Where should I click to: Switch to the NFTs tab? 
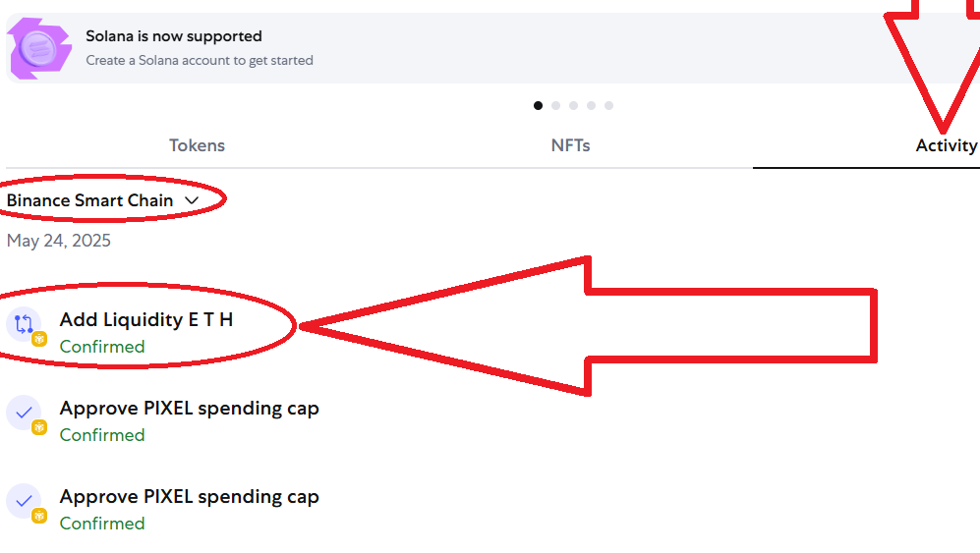pos(571,145)
